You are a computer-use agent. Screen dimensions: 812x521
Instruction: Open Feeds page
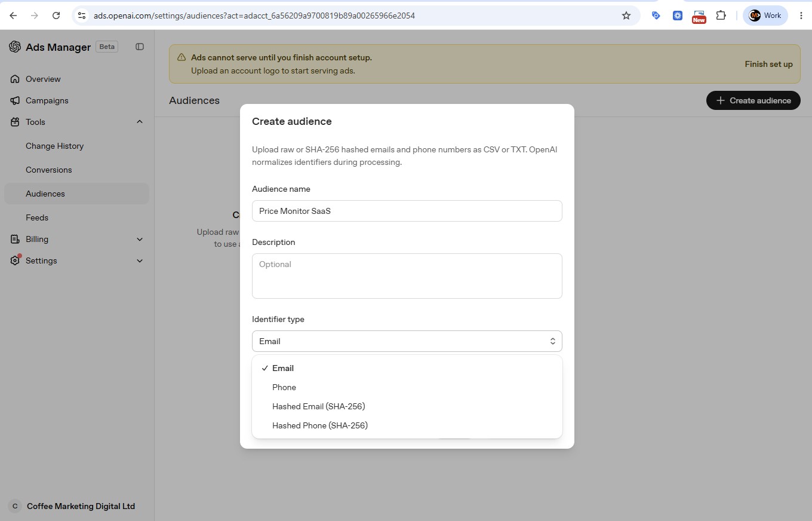(x=37, y=217)
